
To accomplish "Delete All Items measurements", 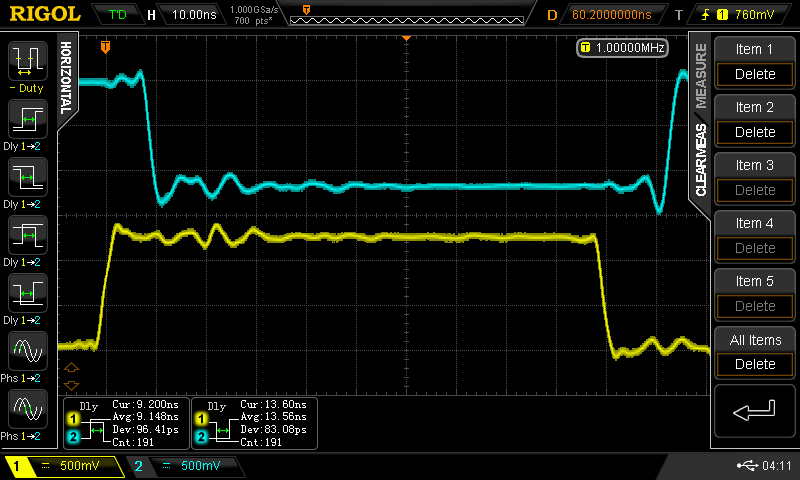I will click(x=755, y=364).
